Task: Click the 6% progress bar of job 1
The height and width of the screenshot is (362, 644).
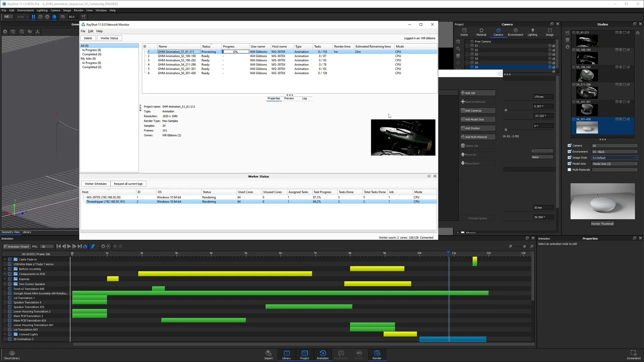Action: [235, 52]
